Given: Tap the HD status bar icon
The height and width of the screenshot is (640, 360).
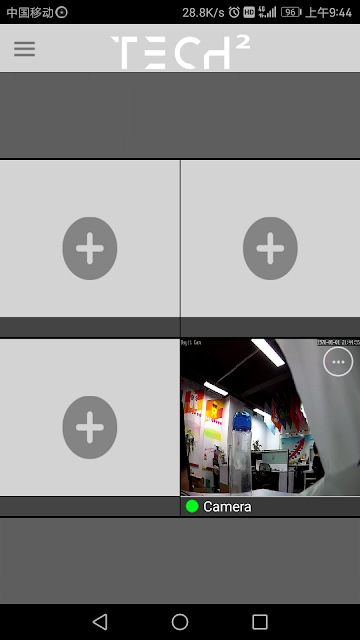Looking at the screenshot, I should tap(249, 12).
